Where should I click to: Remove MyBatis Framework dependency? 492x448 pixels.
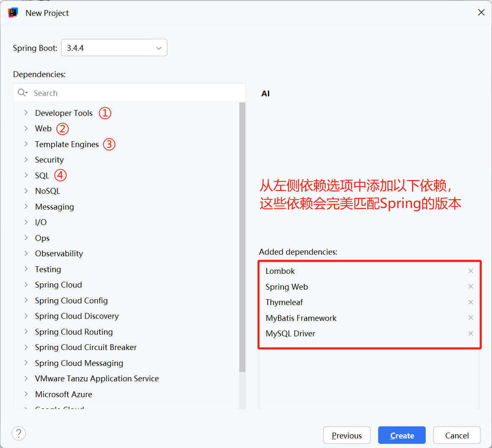tap(470, 318)
